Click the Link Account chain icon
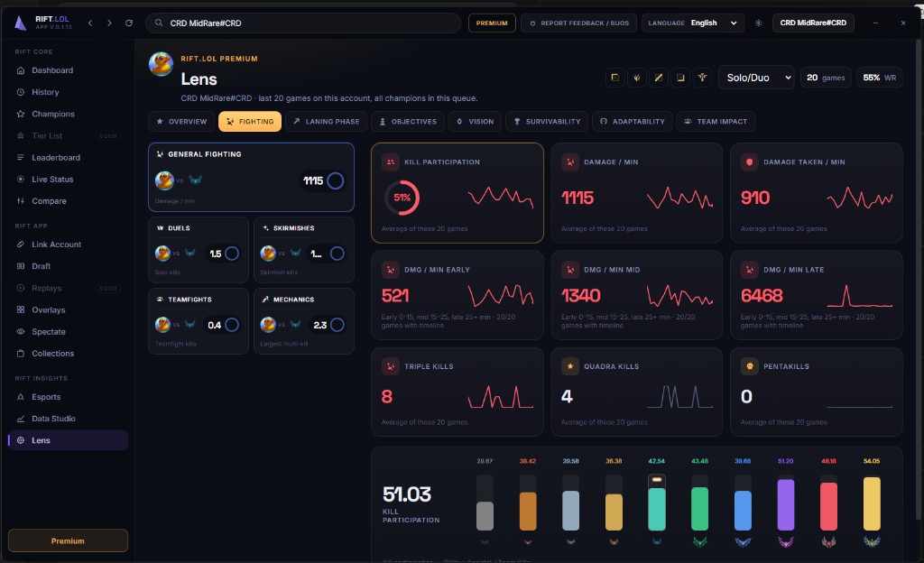Screen dimensions: 924x563 [21, 245]
